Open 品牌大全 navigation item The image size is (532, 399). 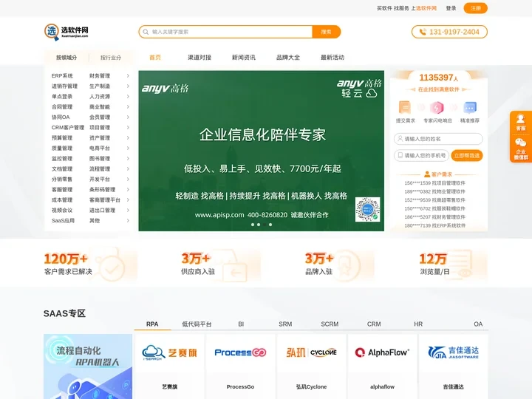click(288, 58)
